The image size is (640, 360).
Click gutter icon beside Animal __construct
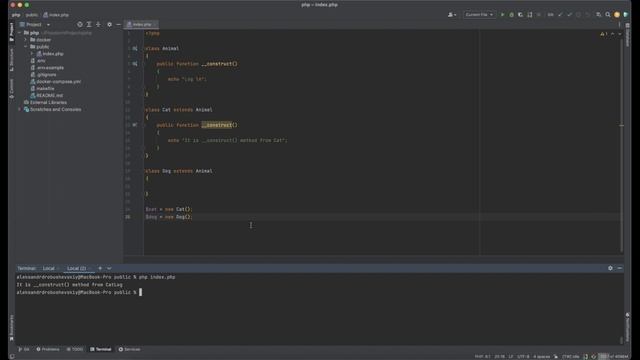(x=135, y=64)
